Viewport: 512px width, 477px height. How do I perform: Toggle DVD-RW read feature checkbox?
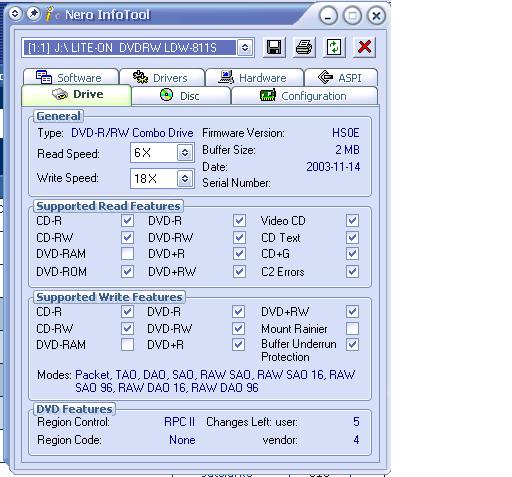pos(239,238)
